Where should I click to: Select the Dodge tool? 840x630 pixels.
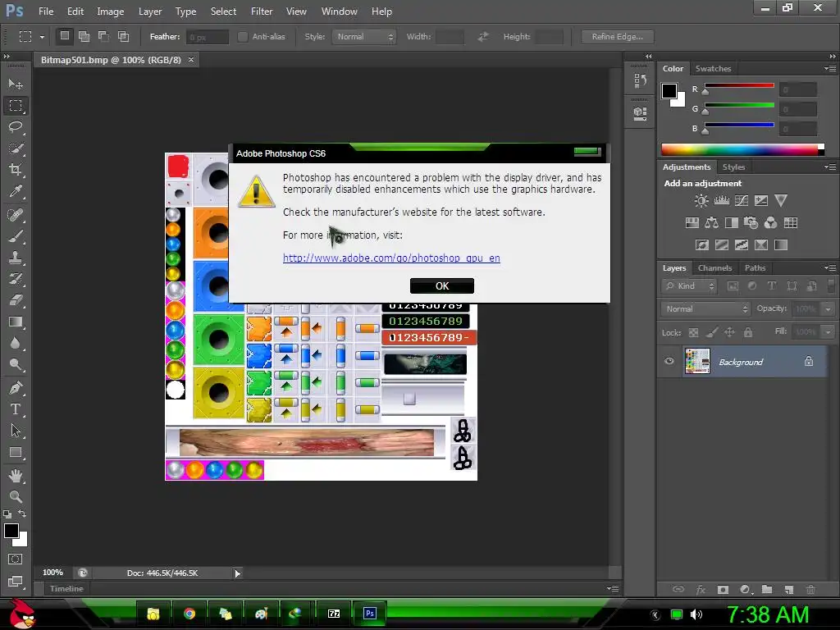point(16,365)
